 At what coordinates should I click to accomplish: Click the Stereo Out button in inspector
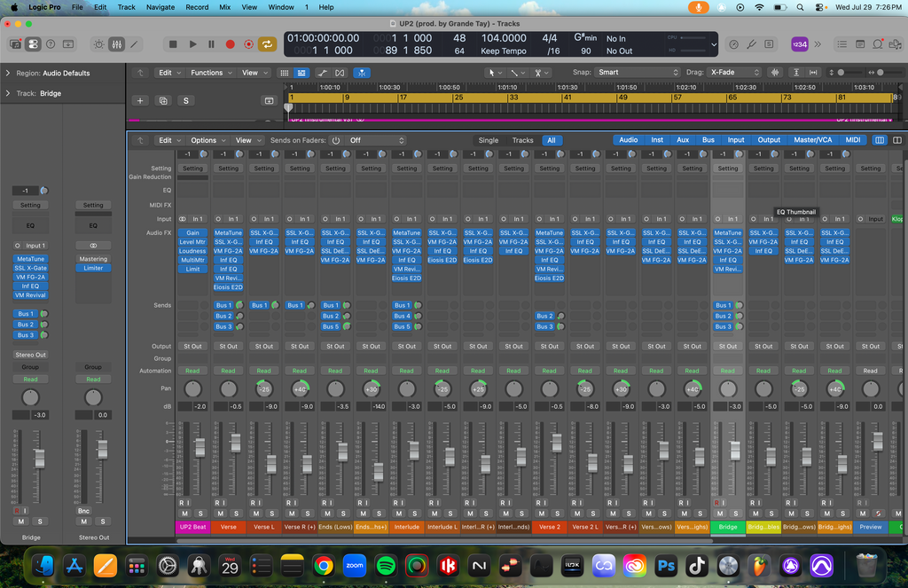[x=31, y=355]
